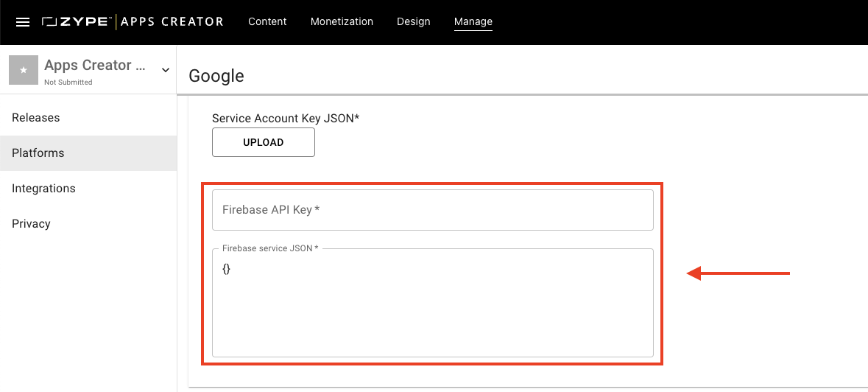Select Integrations in the sidebar
Image resolution: width=868 pixels, height=392 pixels.
click(88, 188)
